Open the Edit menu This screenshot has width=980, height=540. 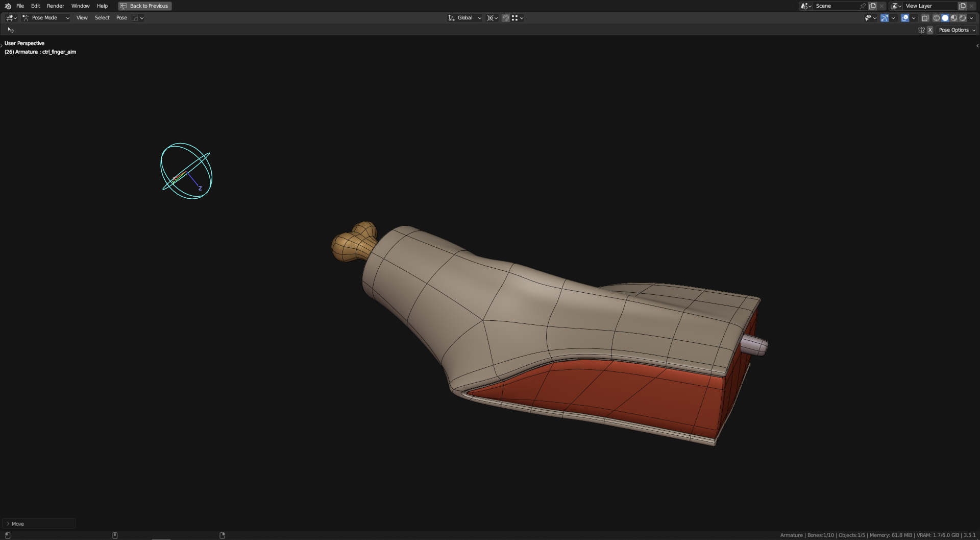(35, 6)
